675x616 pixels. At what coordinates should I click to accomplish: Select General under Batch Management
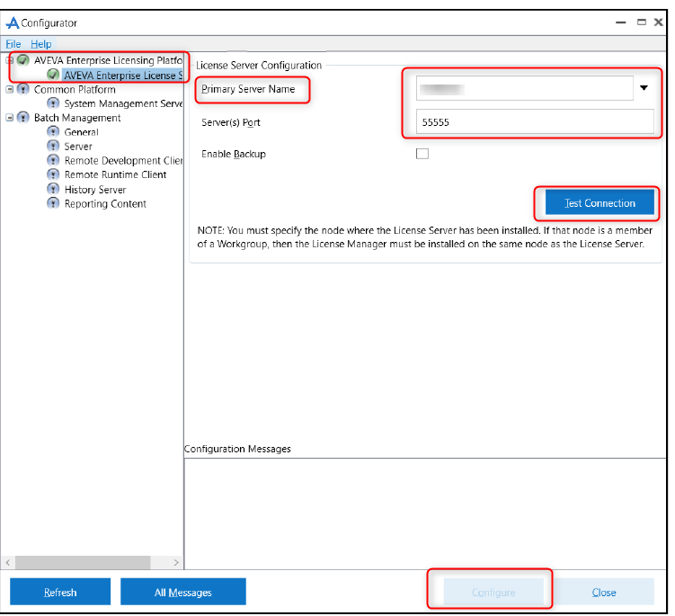click(x=82, y=132)
